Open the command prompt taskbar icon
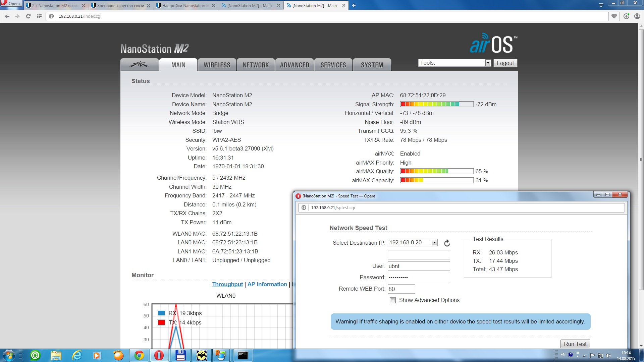This screenshot has width=644, height=362. (243, 355)
